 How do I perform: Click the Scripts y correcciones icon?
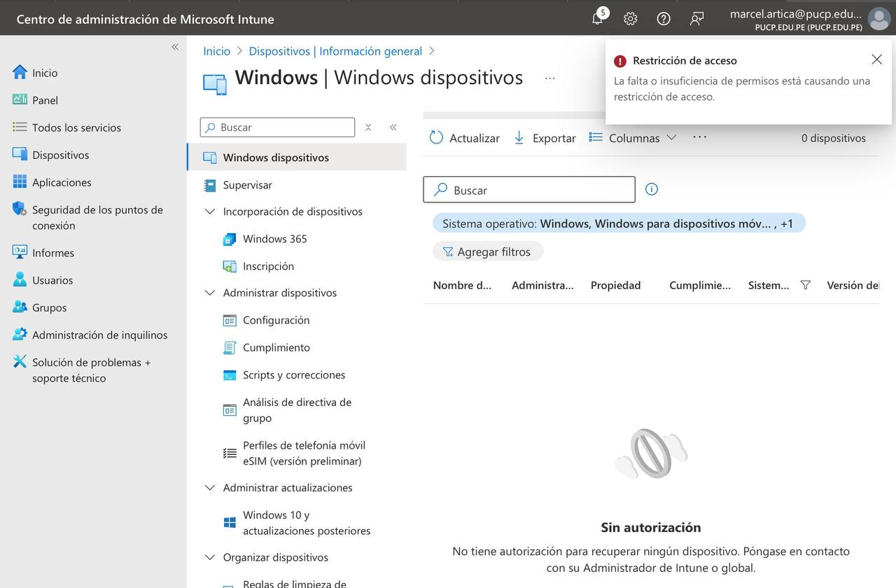pos(230,375)
